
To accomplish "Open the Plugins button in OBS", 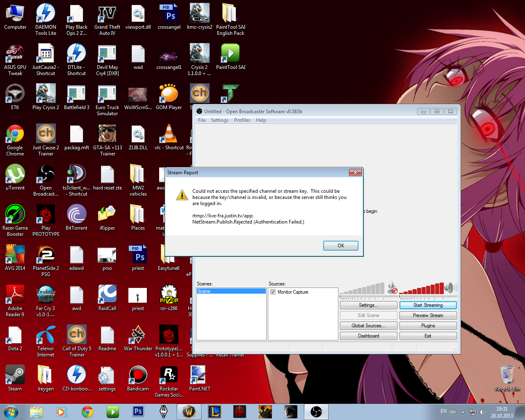I will [428, 326].
